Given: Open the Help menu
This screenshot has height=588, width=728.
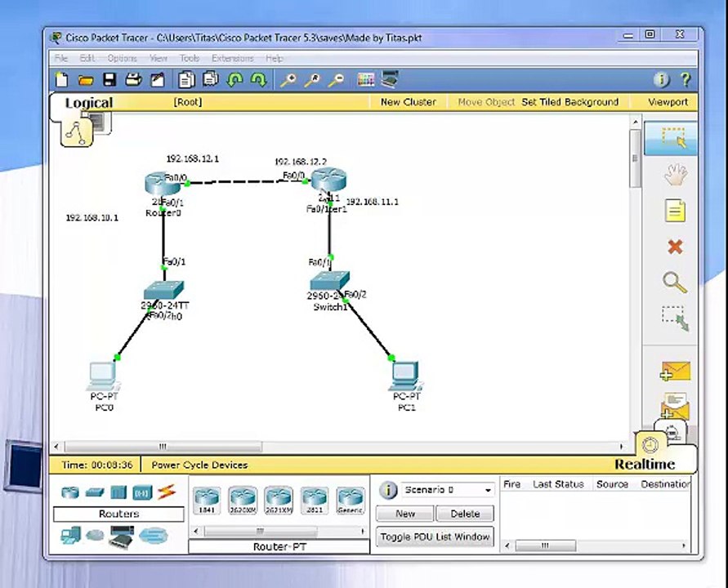Looking at the screenshot, I should pyautogui.click(x=275, y=59).
